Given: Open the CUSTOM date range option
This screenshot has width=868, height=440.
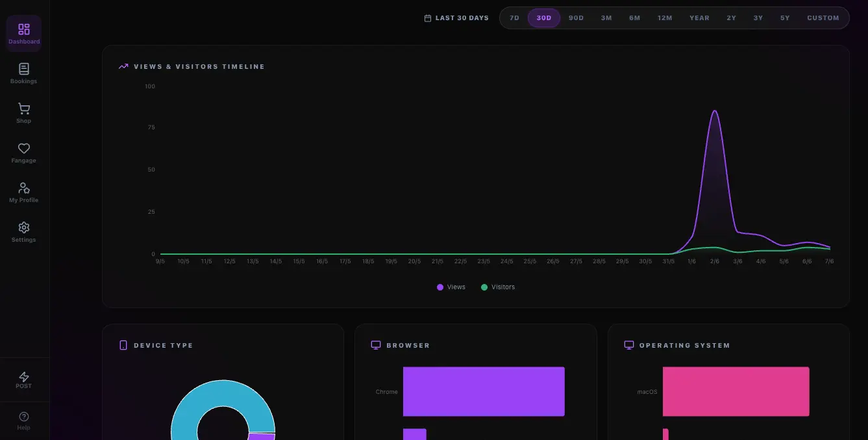Looking at the screenshot, I should pyautogui.click(x=823, y=18).
